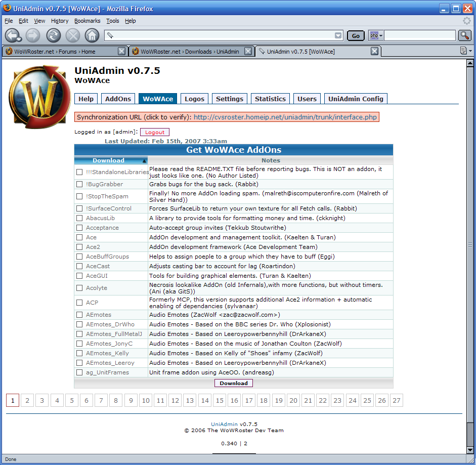Click the AceBuffGroups addon name

click(x=107, y=257)
